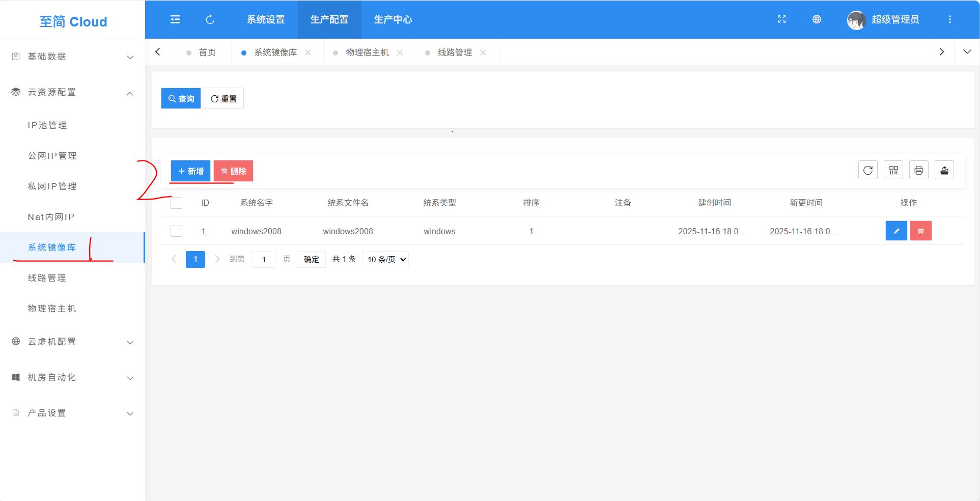Screen dimensions: 980x501
Task: Delete the windows2008 row via trash icon
Action: [x=920, y=231]
